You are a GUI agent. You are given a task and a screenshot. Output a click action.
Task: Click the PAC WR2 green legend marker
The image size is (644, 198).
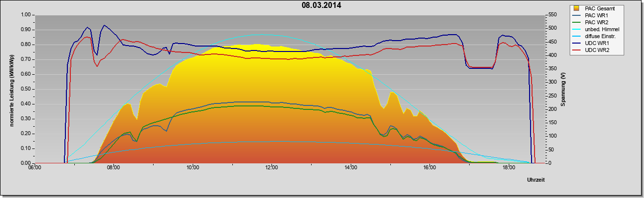[577, 22]
